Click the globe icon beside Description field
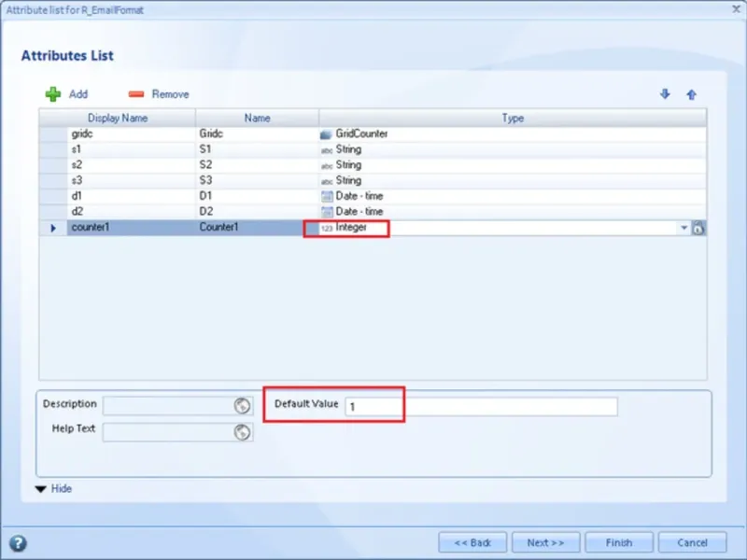This screenshot has width=747, height=560. (x=242, y=406)
